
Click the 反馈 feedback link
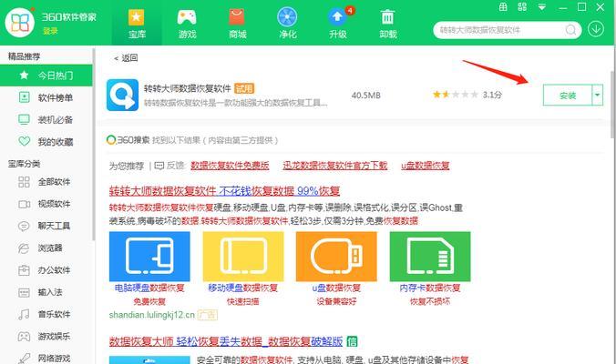[x=169, y=166]
